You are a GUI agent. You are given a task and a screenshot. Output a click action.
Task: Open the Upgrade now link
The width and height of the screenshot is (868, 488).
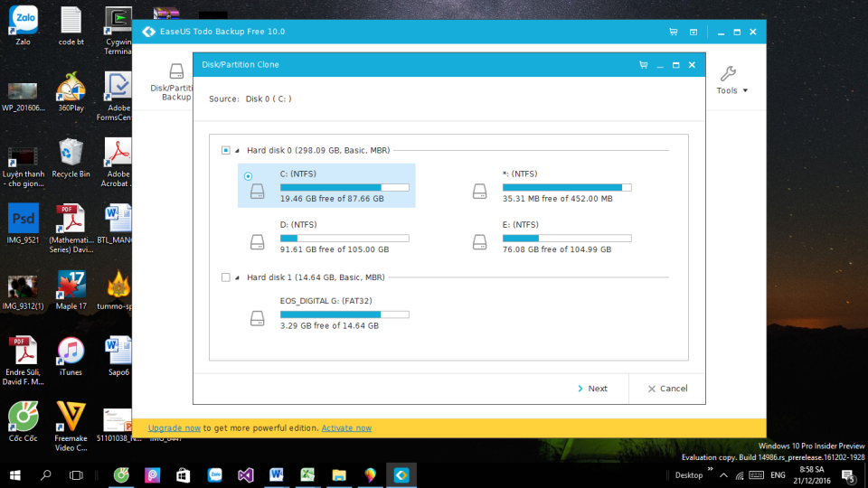pyautogui.click(x=175, y=427)
